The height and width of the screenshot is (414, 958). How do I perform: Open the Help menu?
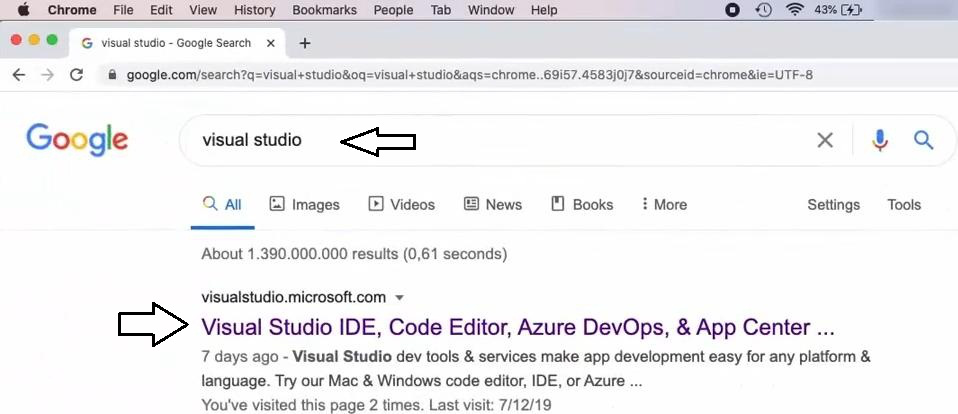point(544,10)
